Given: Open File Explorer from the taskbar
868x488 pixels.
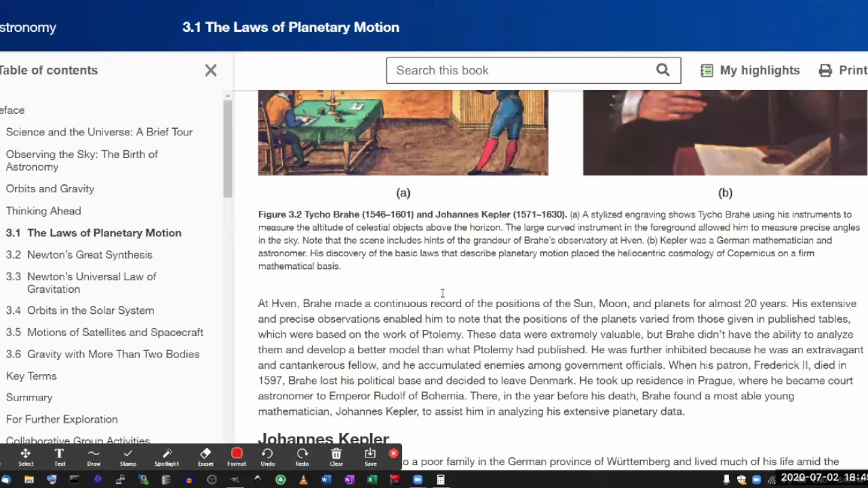Looking at the screenshot, I should 29,479.
